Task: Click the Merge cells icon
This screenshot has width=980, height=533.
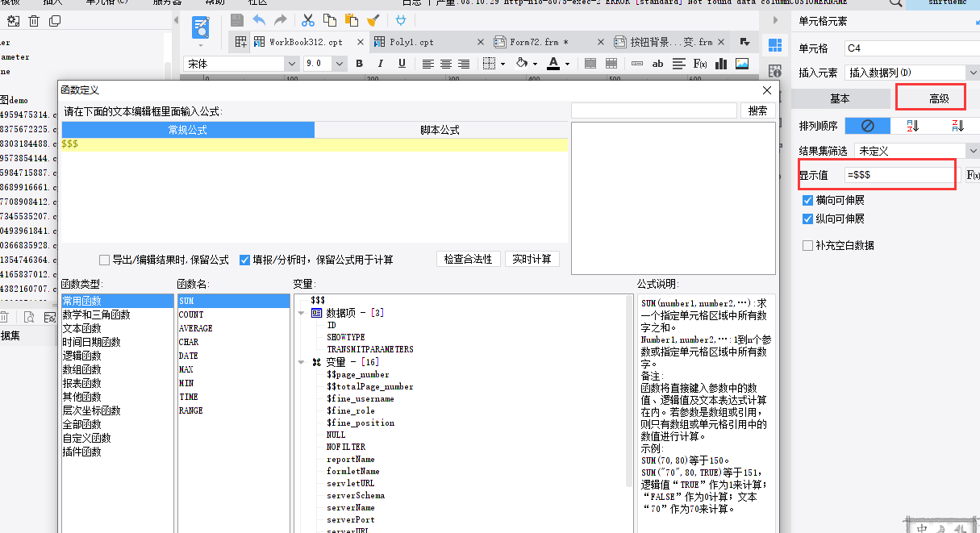Action: (x=590, y=64)
